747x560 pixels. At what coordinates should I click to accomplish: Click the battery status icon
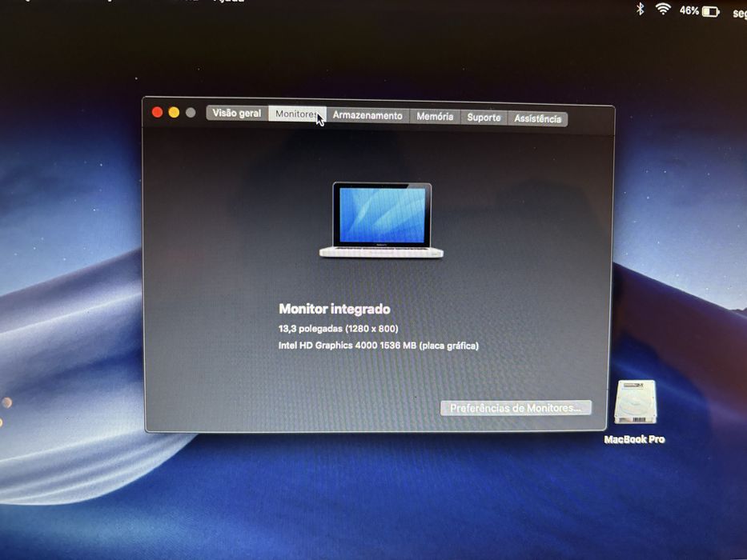[x=711, y=11]
